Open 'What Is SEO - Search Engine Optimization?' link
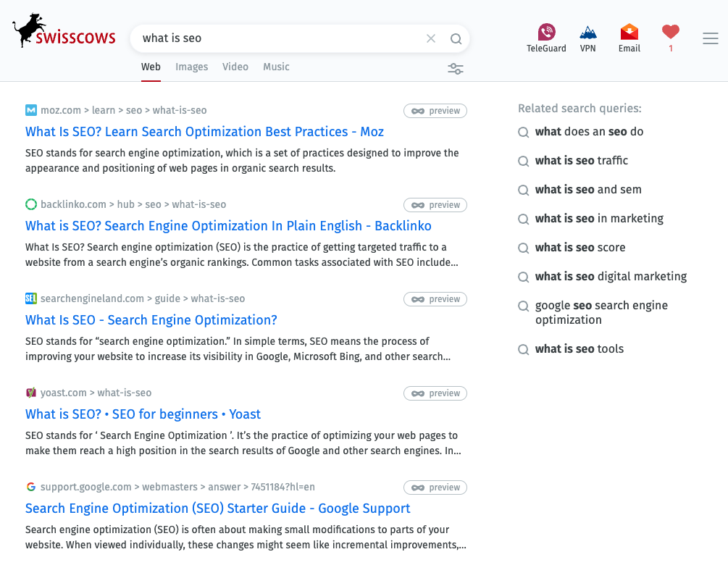The width and height of the screenshot is (728, 565). coord(151,320)
